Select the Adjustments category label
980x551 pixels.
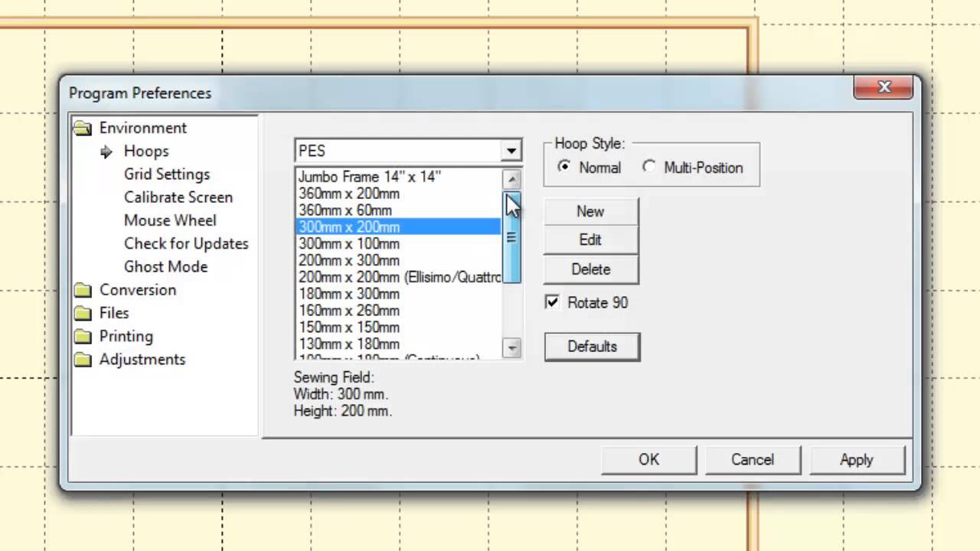click(x=142, y=359)
